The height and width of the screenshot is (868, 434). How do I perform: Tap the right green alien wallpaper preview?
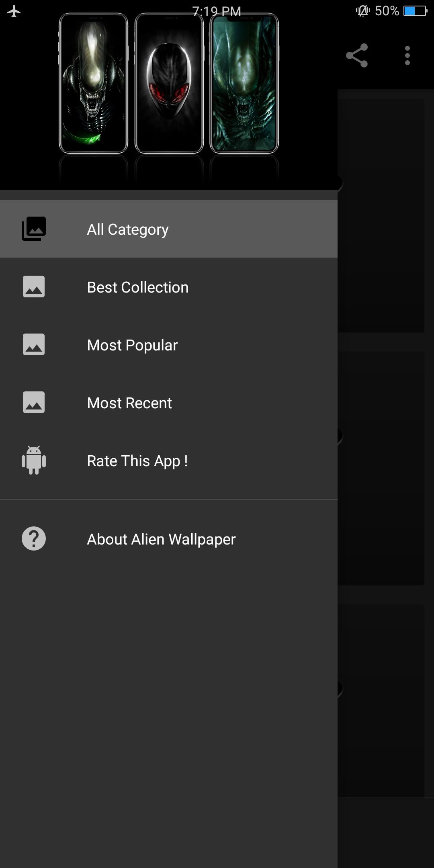(x=244, y=83)
